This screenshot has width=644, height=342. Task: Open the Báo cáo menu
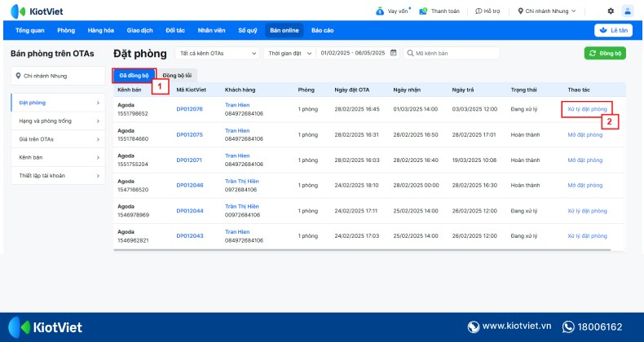point(323,30)
